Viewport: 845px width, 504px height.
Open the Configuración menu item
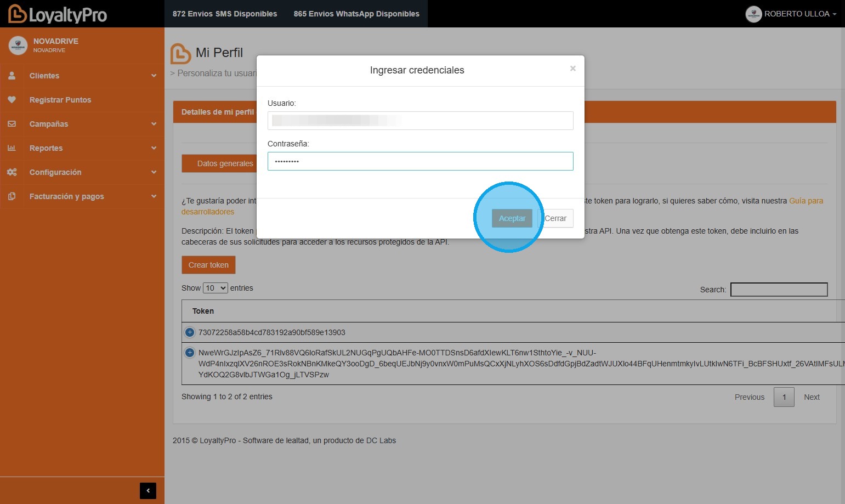pos(82,172)
